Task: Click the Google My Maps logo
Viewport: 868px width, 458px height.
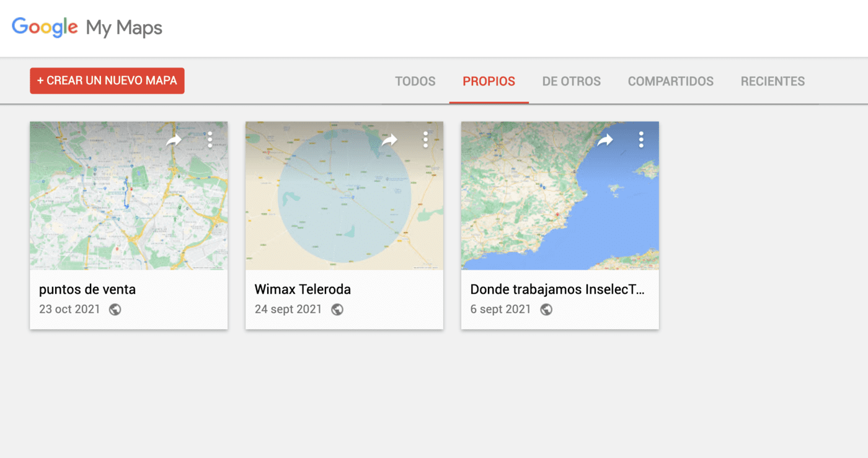Action: pyautogui.click(x=87, y=27)
